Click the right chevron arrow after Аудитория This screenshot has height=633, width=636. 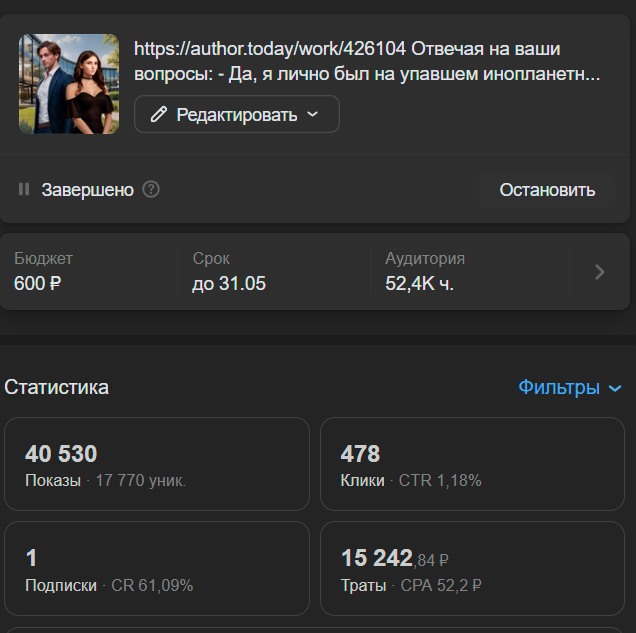pos(599,271)
